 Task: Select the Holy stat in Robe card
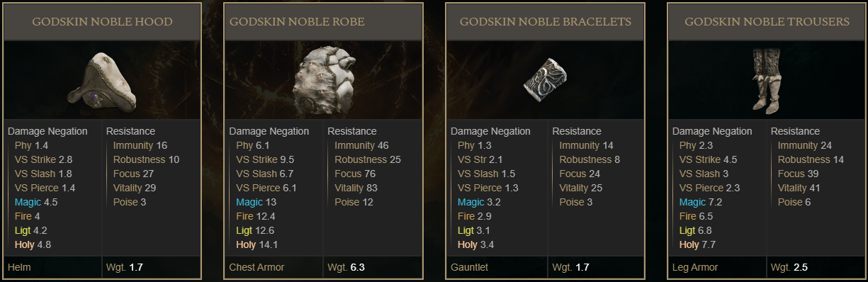pos(246,244)
